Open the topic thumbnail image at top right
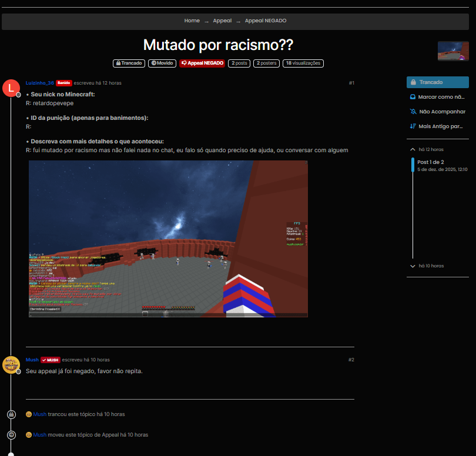The width and height of the screenshot is (476, 456). click(x=453, y=51)
